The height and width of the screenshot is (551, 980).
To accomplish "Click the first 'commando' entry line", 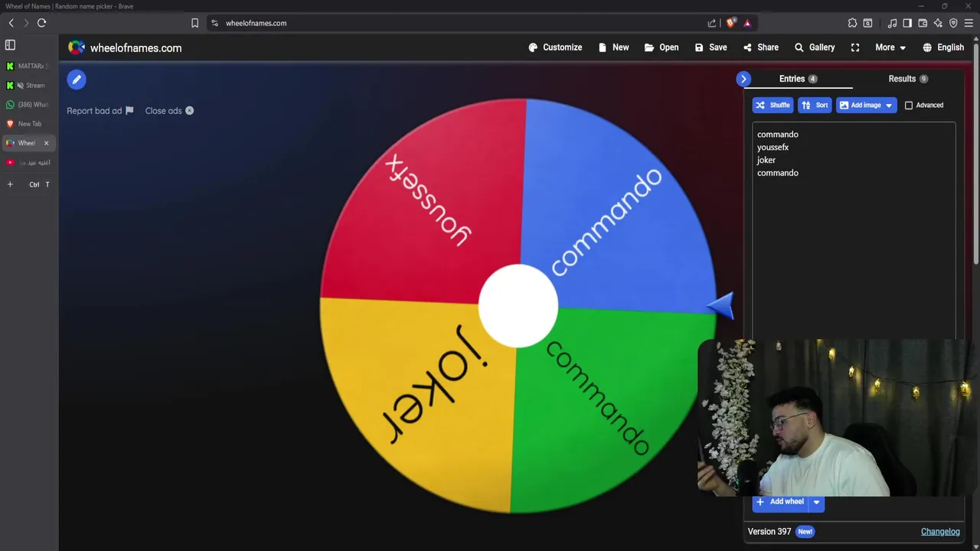I will [778, 135].
